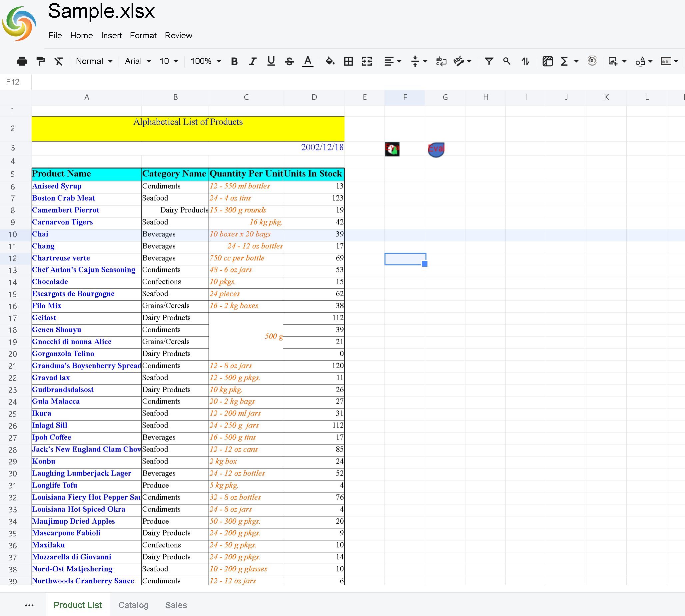Toggle strikethrough formatting
This screenshot has height=616, width=685.
(x=290, y=61)
